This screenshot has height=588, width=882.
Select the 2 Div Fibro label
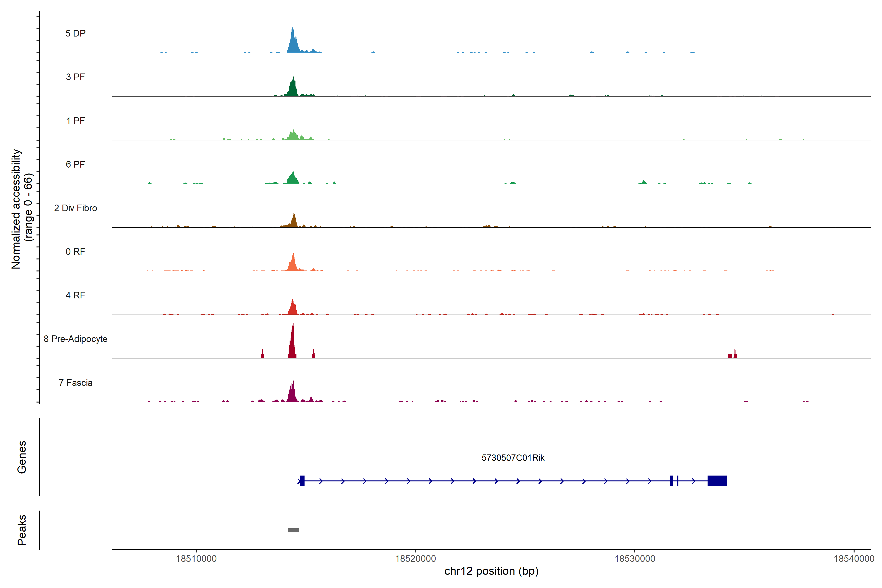75,208
